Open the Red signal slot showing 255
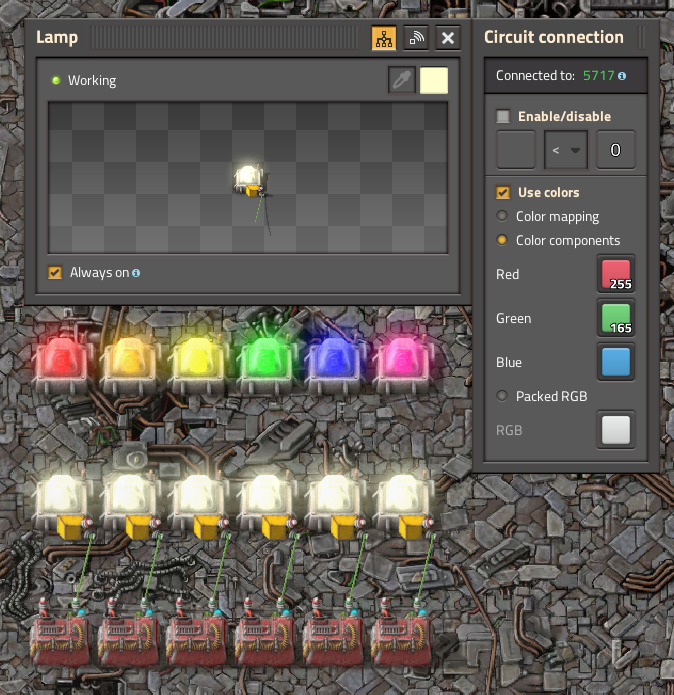 [x=616, y=274]
